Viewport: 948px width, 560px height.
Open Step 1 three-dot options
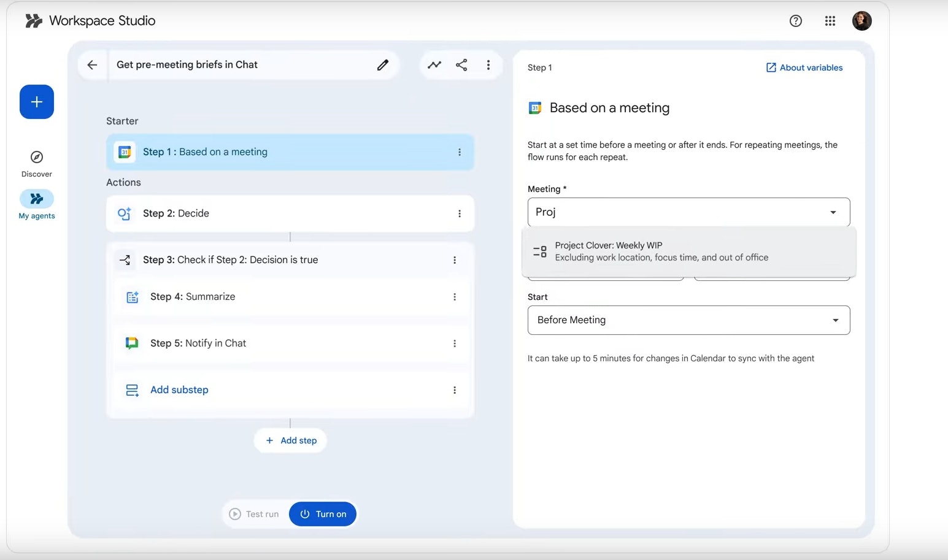pyautogui.click(x=460, y=152)
